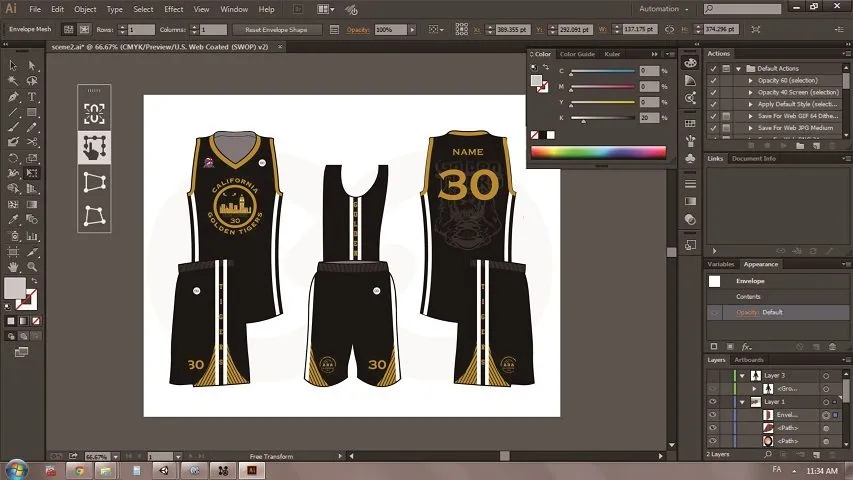Open the Symbols club panel icon

coord(690,158)
